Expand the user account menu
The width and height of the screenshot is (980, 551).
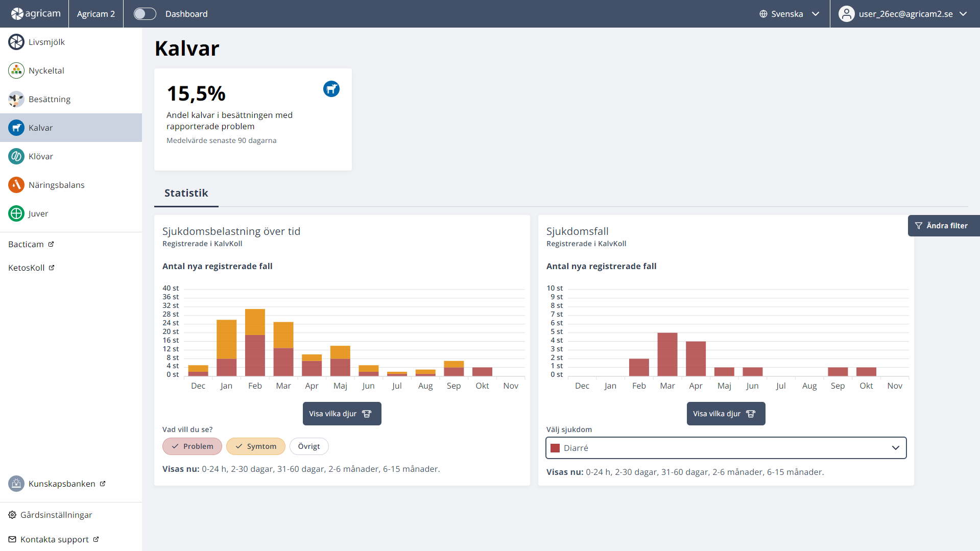pos(903,14)
